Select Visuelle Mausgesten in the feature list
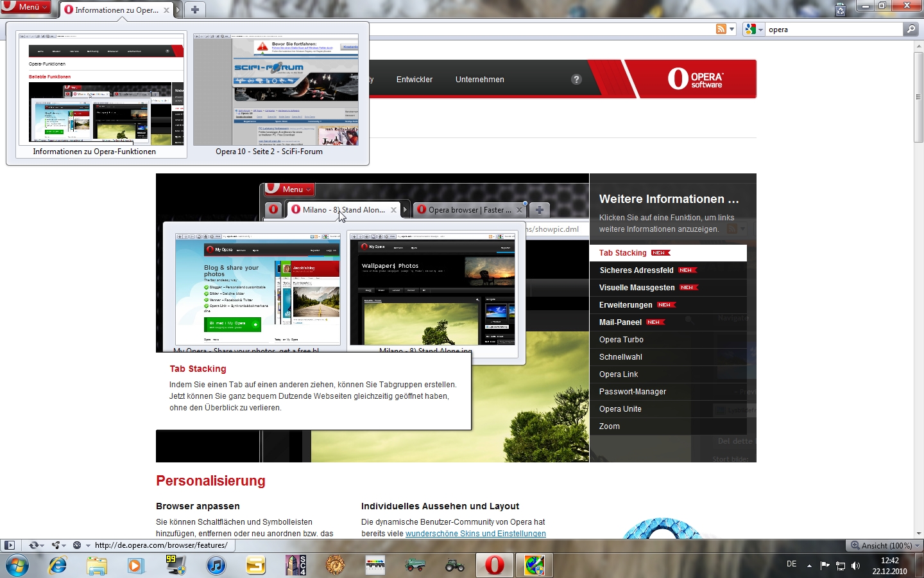This screenshot has height=578, width=924. 637,288
